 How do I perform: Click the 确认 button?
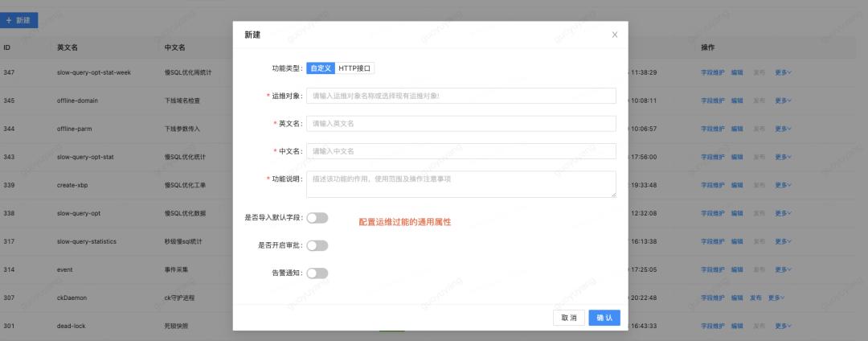(604, 318)
